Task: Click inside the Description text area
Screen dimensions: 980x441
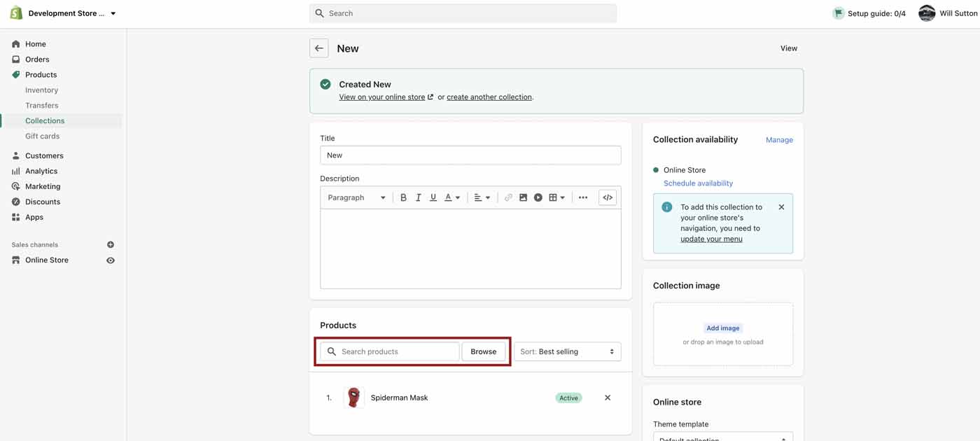Action: point(470,248)
